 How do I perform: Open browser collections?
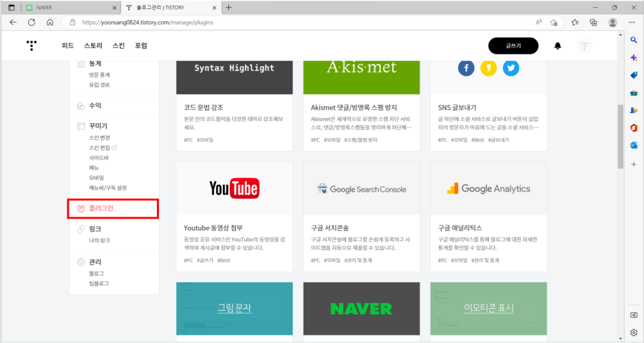(594, 22)
